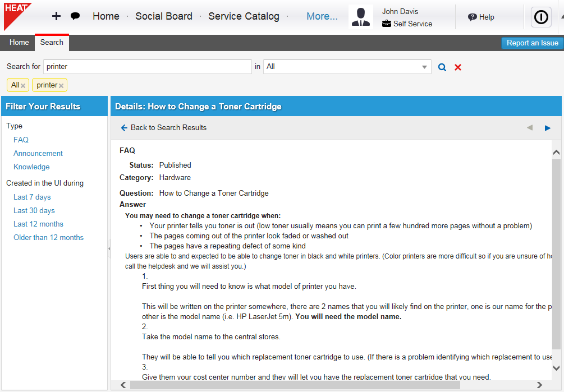The height and width of the screenshot is (392, 564).
Task: Open Service Catalog
Action: (244, 16)
